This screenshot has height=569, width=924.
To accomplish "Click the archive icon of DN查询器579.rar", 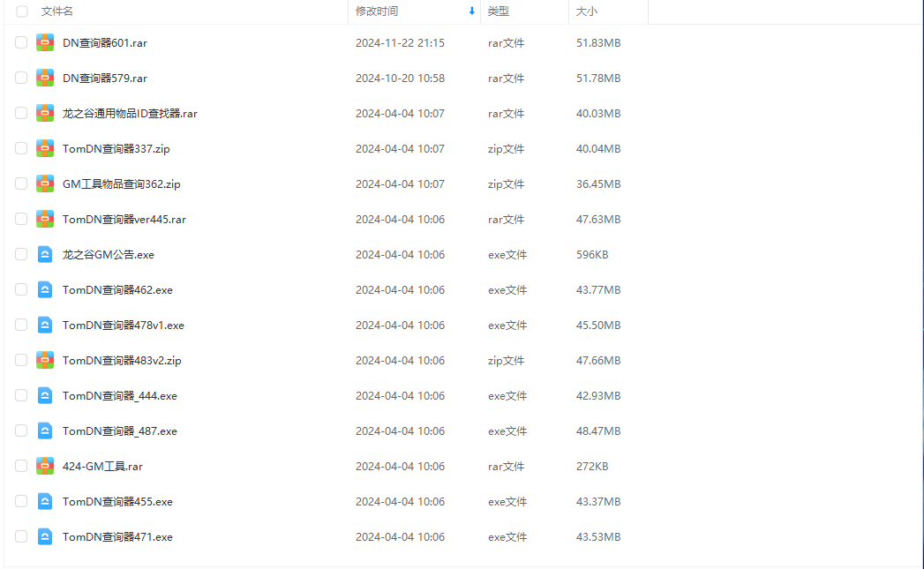I will point(45,78).
